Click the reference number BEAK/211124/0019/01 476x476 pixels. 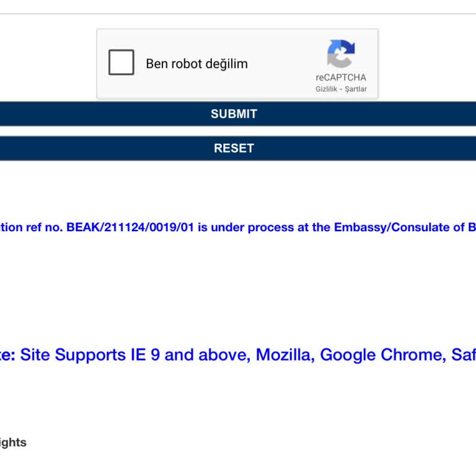pyautogui.click(x=130, y=227)
